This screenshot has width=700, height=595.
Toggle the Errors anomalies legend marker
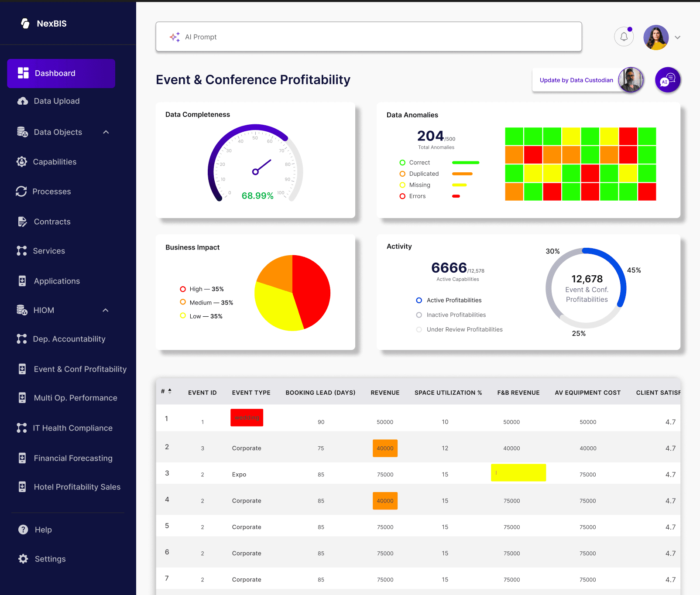pos(402,196)
